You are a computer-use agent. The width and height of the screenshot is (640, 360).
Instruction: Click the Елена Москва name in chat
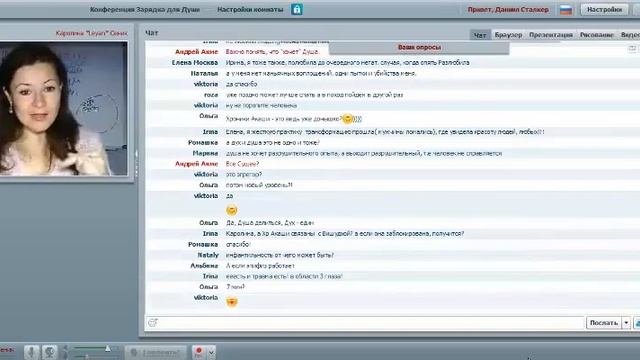tap(195, 62)
